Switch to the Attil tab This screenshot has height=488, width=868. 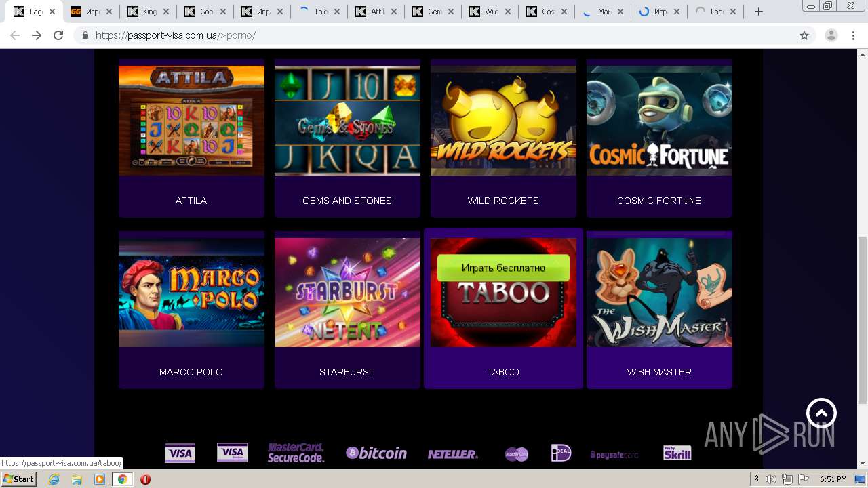[377, 12]
